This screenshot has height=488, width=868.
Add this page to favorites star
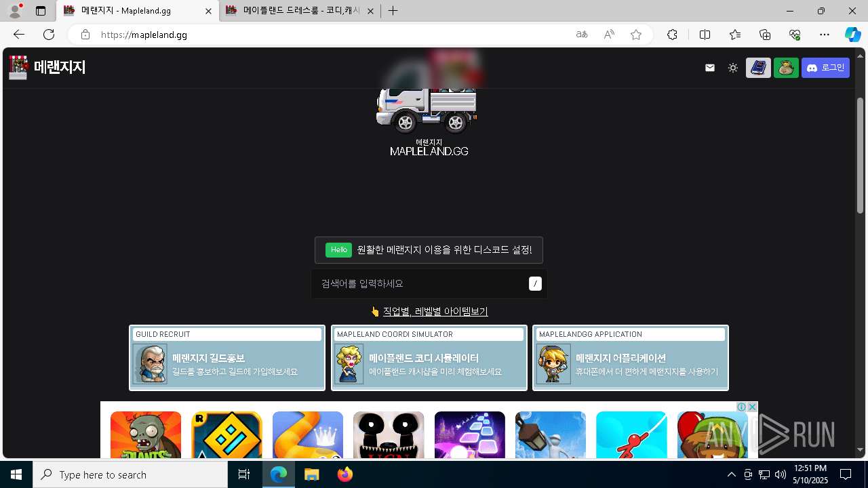pos(636,35)
